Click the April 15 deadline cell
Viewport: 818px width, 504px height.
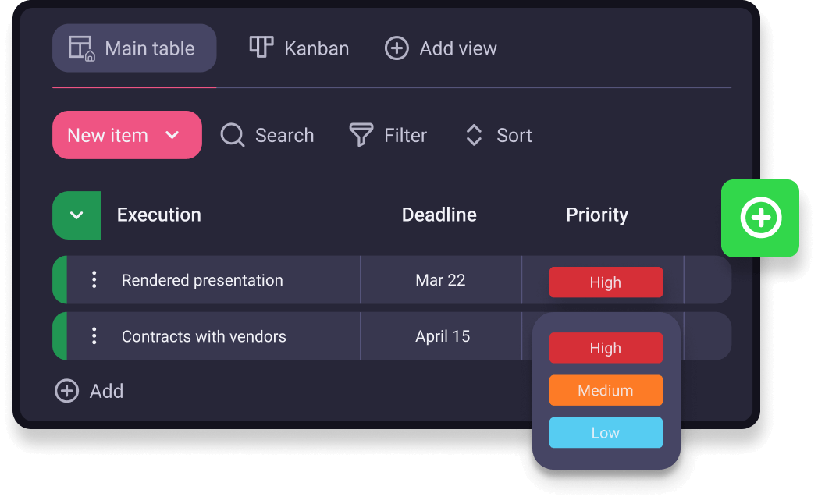tap(441, 336)
